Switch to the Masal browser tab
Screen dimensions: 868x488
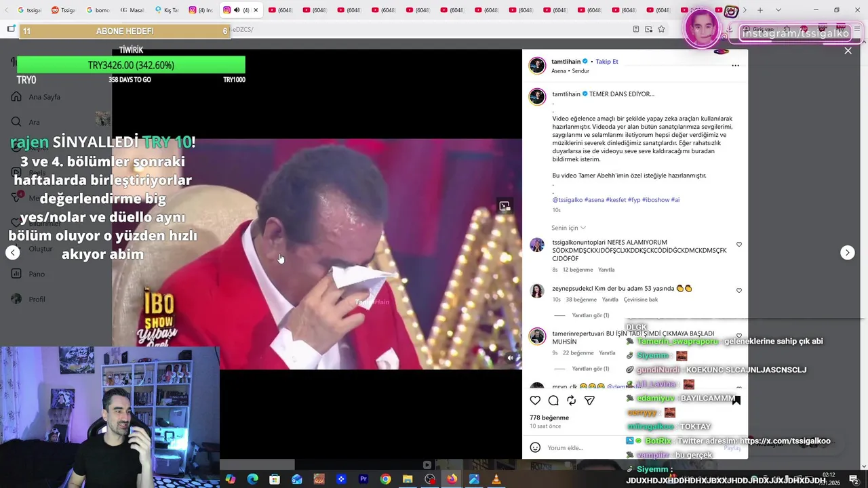click(x=132, y=10)
